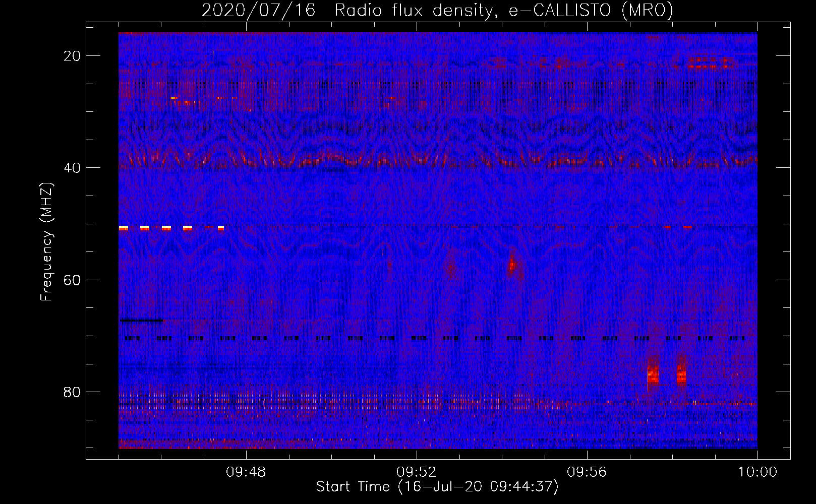816x504 pixels.
Task: Select the '80' frequency axis label
Action: click(73, 392)
